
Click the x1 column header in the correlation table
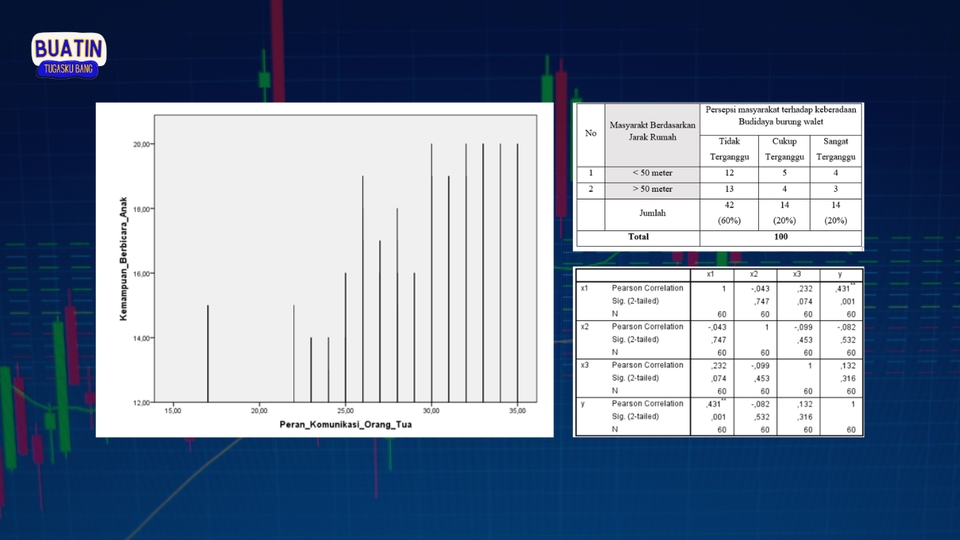[710, 274]
